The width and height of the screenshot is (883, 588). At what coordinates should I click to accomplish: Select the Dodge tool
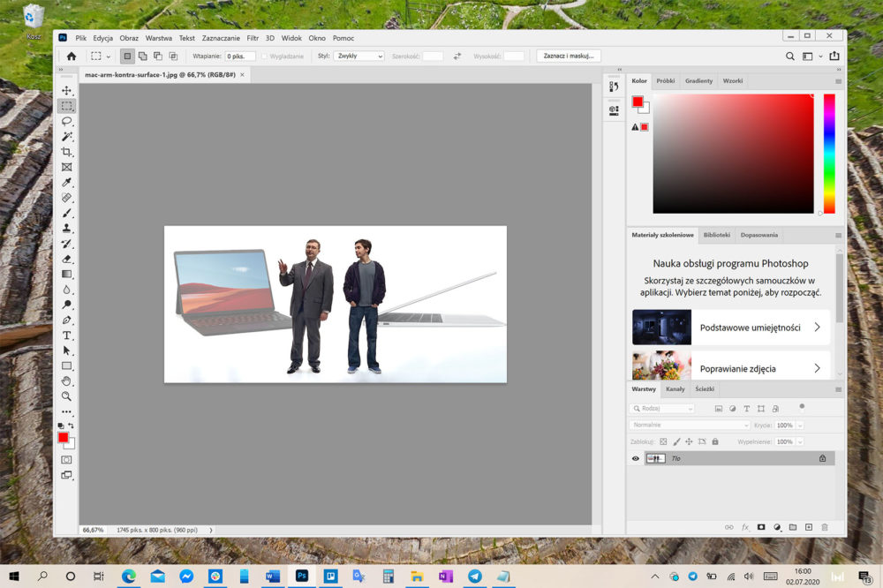[66, 305]
